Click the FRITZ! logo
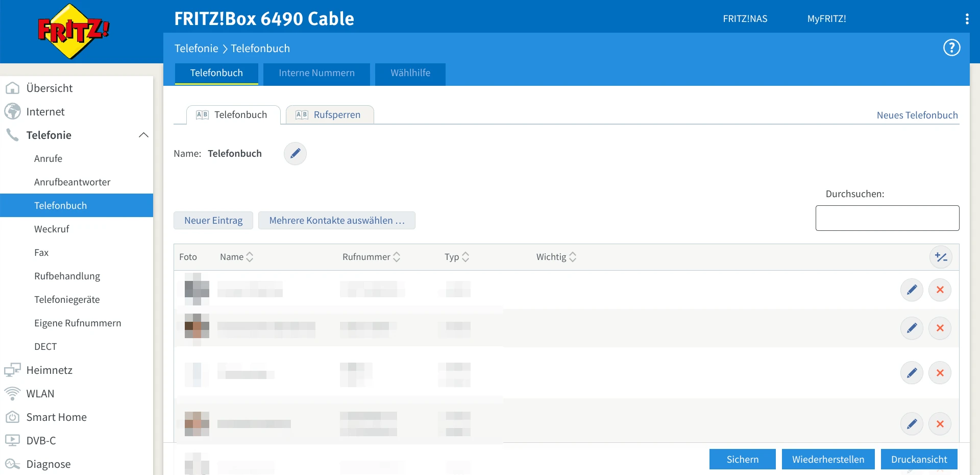980x475 pixels. pyautogui.click(x=73, y=31)
